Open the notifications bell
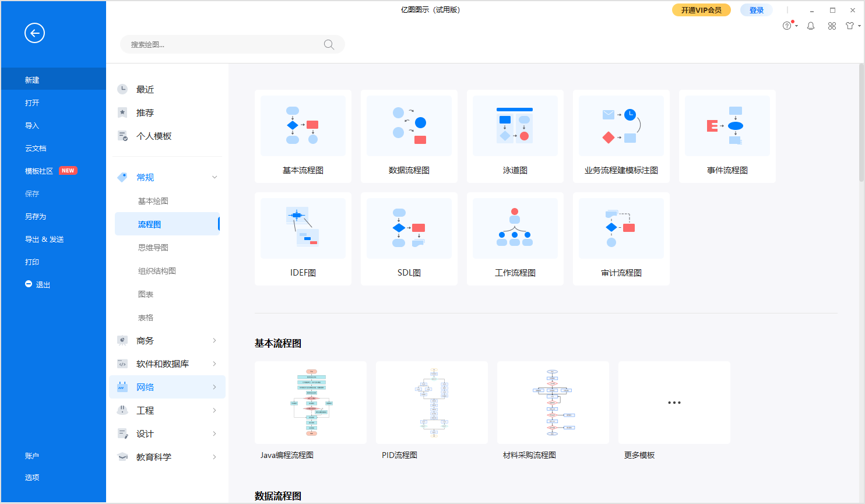This screenshot has height=504, width=865. pos(811,26)
